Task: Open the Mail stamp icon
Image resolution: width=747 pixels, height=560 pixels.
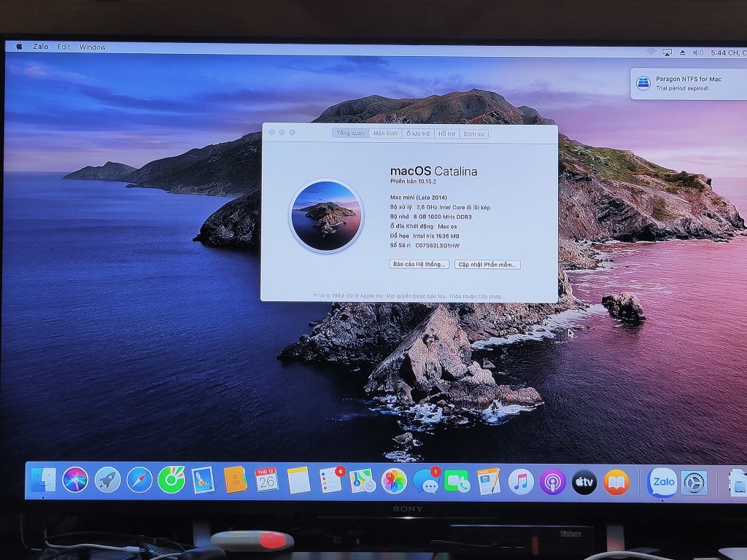Action: pyautogui.click(x=204, y=480)
